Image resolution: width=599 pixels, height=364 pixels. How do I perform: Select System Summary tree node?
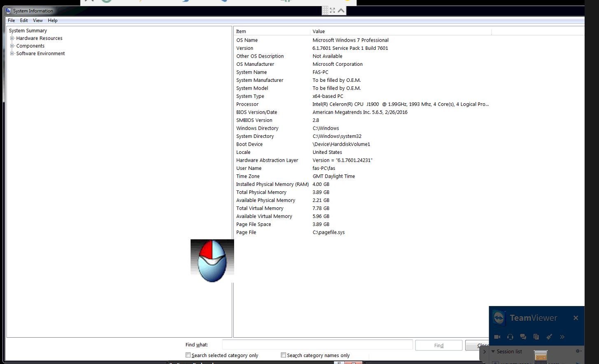(28, 30)
